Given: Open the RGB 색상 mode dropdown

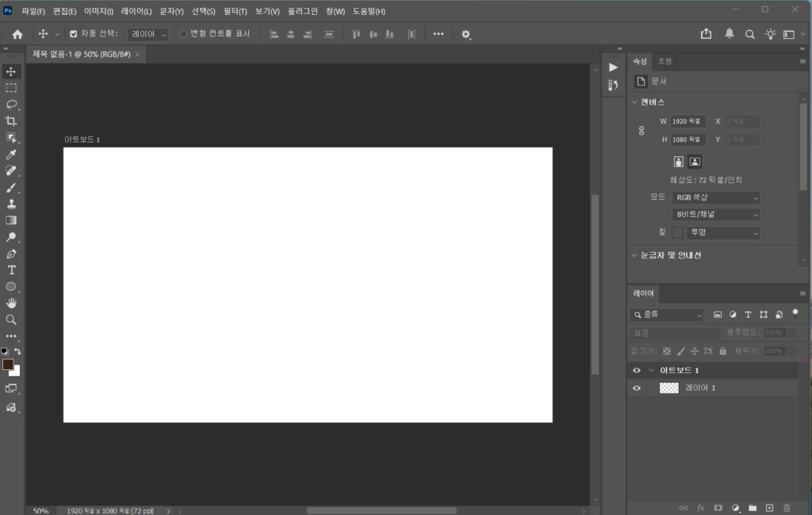Looking at the screenshot, I should 715,197.
